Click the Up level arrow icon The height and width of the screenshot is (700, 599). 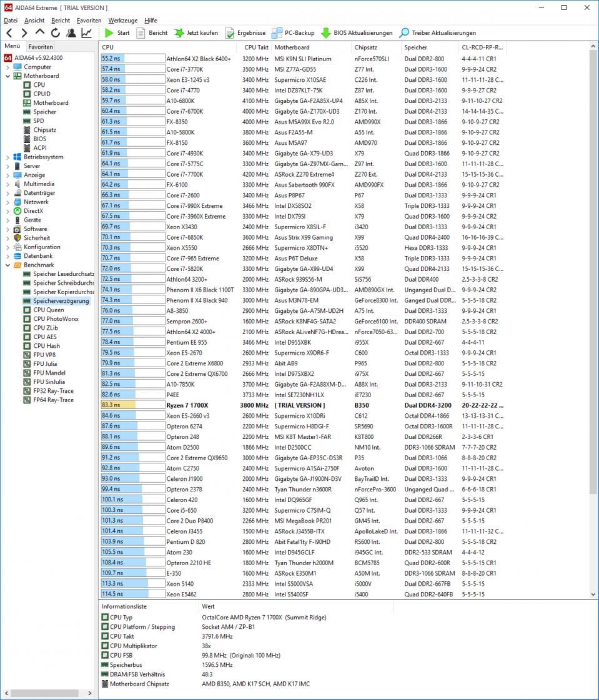pos(40,32)
